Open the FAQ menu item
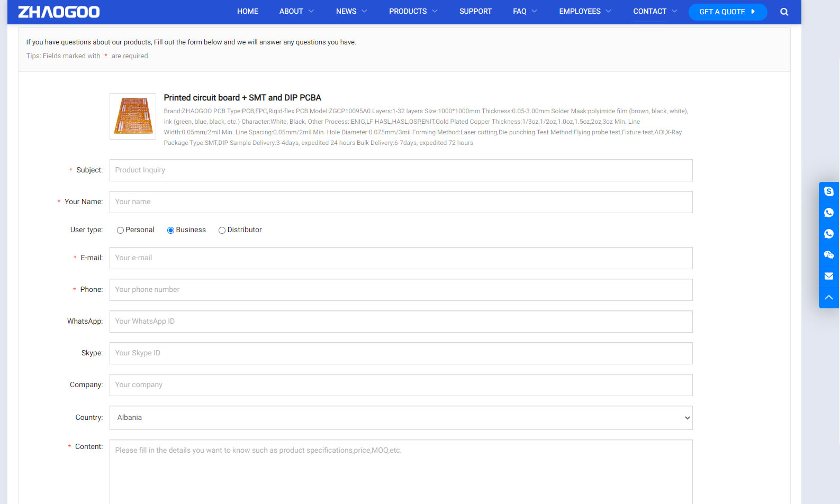Viewport: 840px width, 504px height. click(520, 11)
